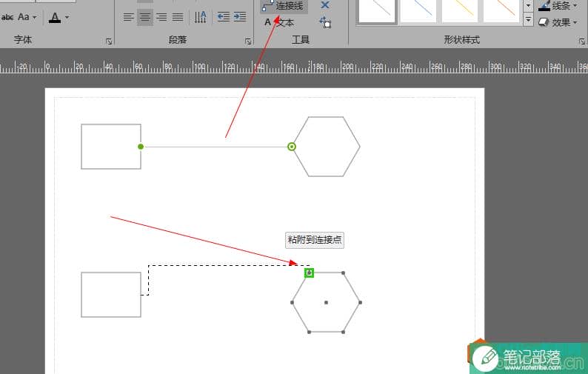Select the 连接线 connector tool

tap(284, 6)
